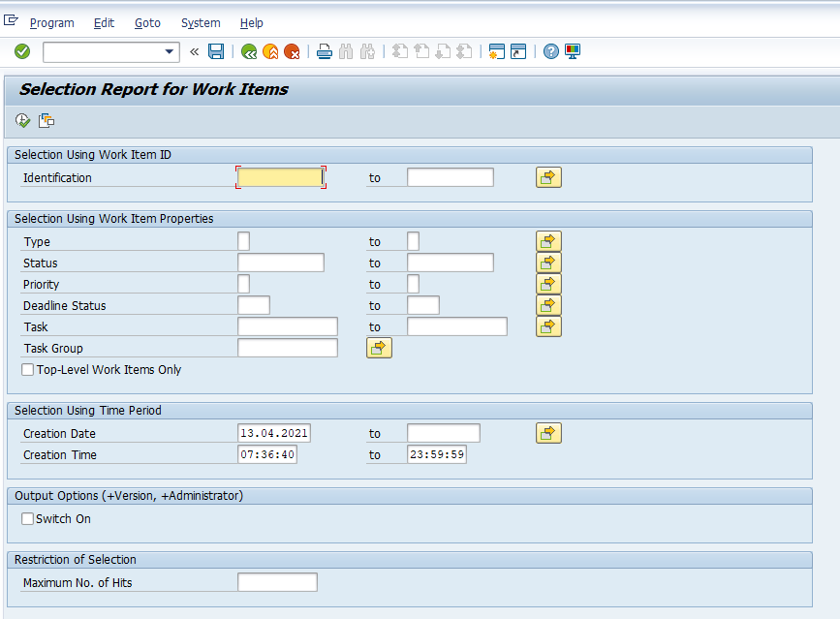Open the Program menu
The image size is (840, 619).
pos(51,22)
